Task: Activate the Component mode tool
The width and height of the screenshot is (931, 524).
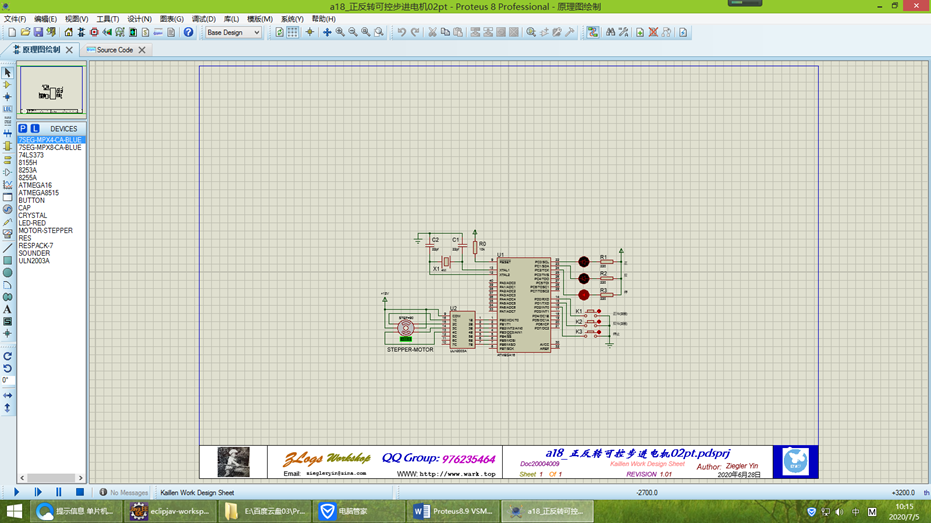Action: click(x=7, y=85)
